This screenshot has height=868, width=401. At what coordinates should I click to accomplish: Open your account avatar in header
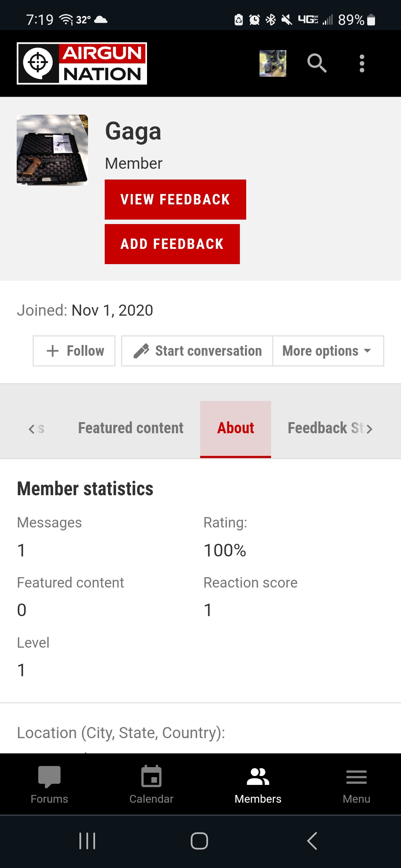pos(273,63)
